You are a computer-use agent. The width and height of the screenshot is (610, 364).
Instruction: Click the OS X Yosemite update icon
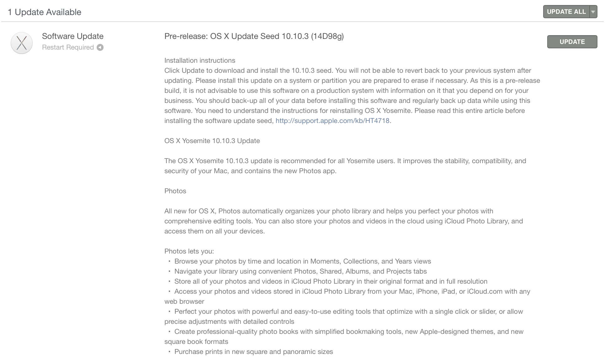coord(22,43)
